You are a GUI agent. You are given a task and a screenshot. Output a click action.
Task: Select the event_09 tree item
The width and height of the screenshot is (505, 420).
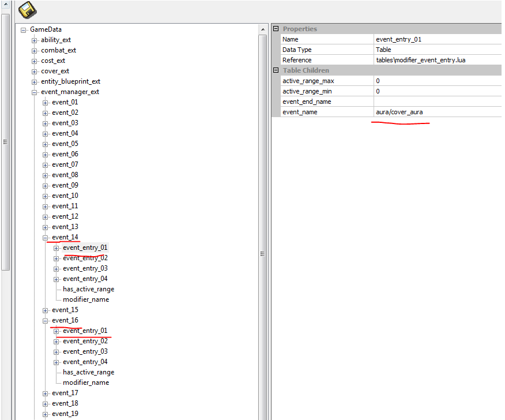65,185
